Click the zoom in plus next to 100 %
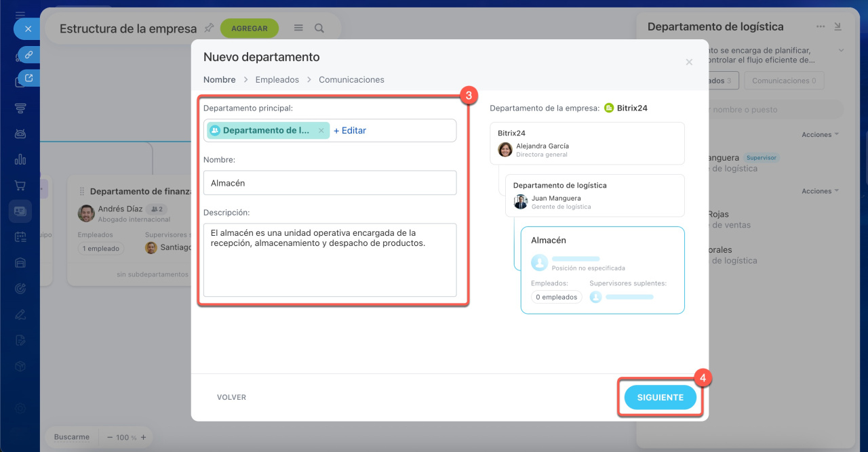 coord(143,438)
